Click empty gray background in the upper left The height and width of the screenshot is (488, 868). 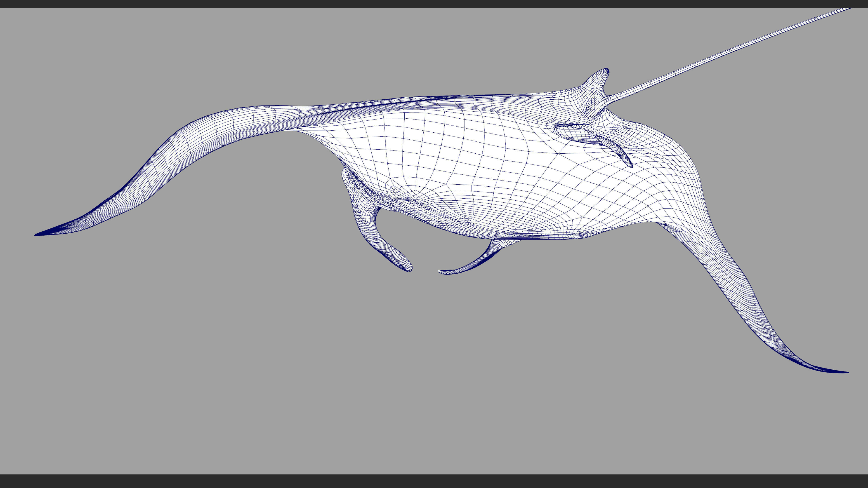tap(101, 51)
